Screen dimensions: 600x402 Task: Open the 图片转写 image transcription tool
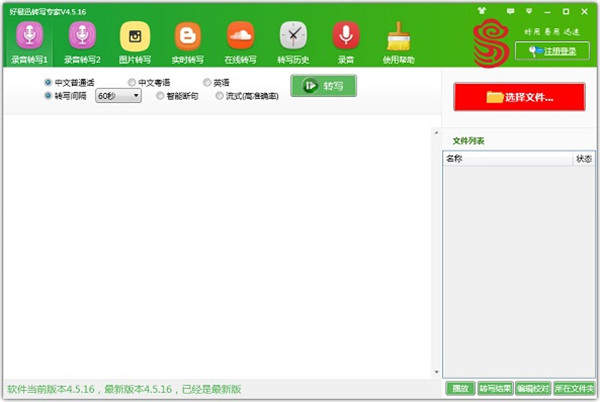[x=135, y=43]
